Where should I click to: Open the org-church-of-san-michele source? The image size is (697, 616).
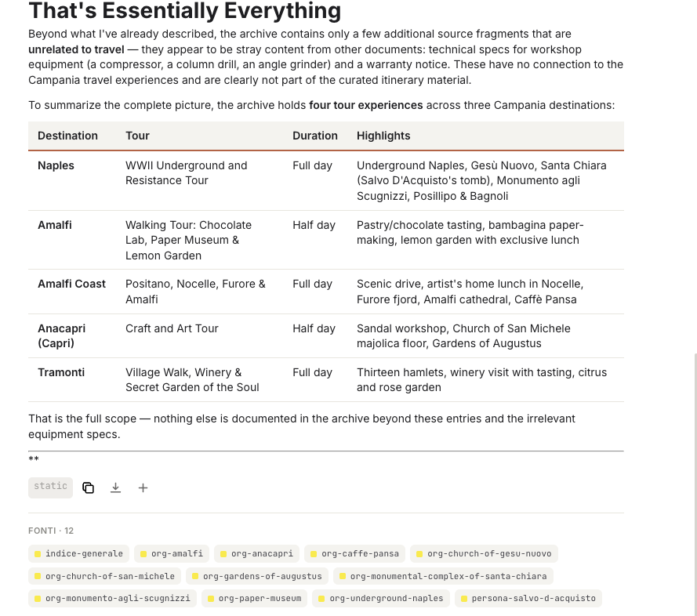tap(104, 576)
